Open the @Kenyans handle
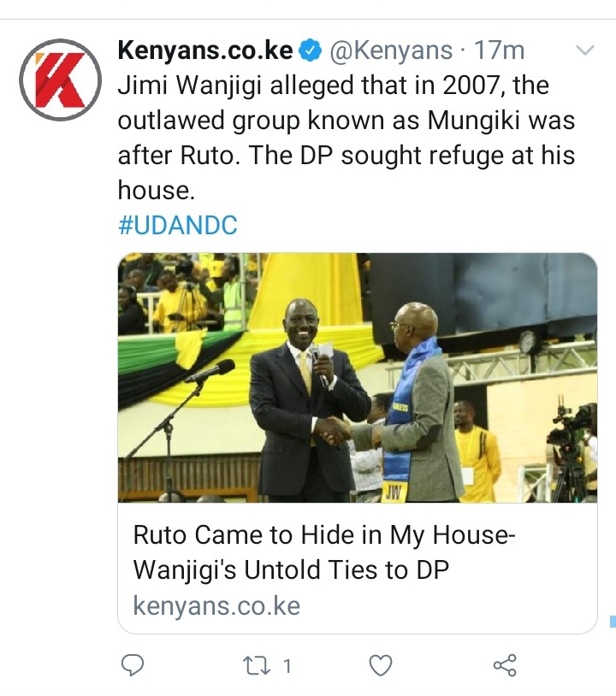This screenshot has height=696, width=616. [x=390, y=50]
